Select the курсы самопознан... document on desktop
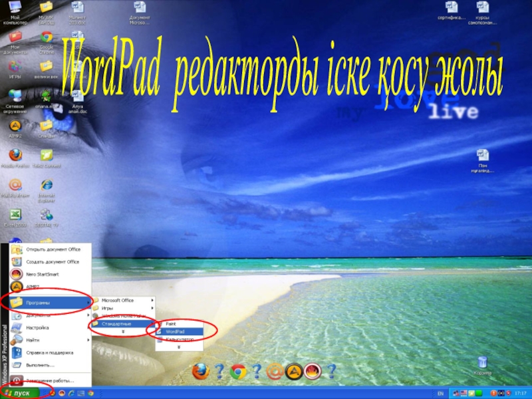The width and height of the screenshot is (532, 399). click(x=482, y=13)
